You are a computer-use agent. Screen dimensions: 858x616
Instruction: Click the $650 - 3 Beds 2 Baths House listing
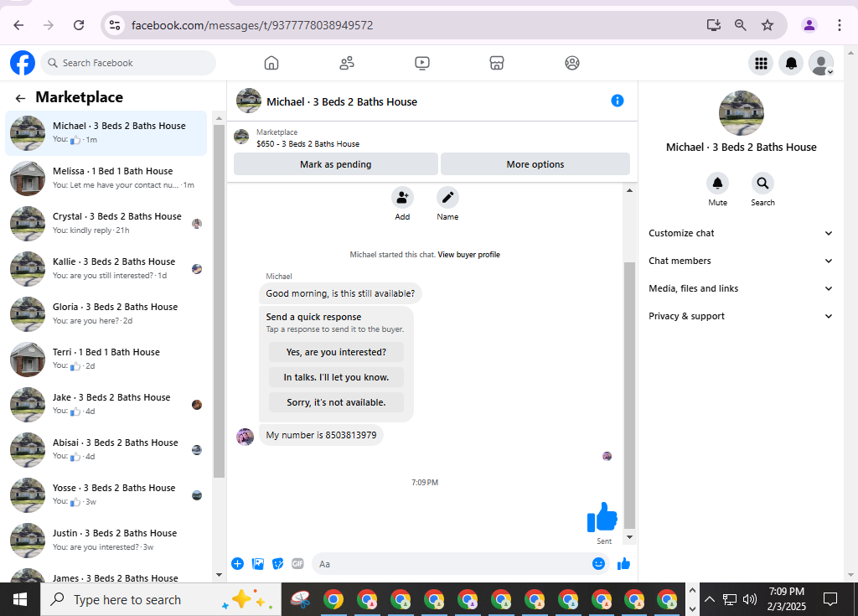308,144
